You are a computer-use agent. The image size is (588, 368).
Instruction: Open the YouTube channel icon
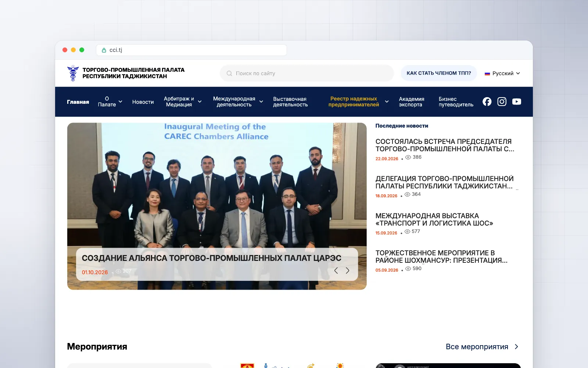point(516,102)
